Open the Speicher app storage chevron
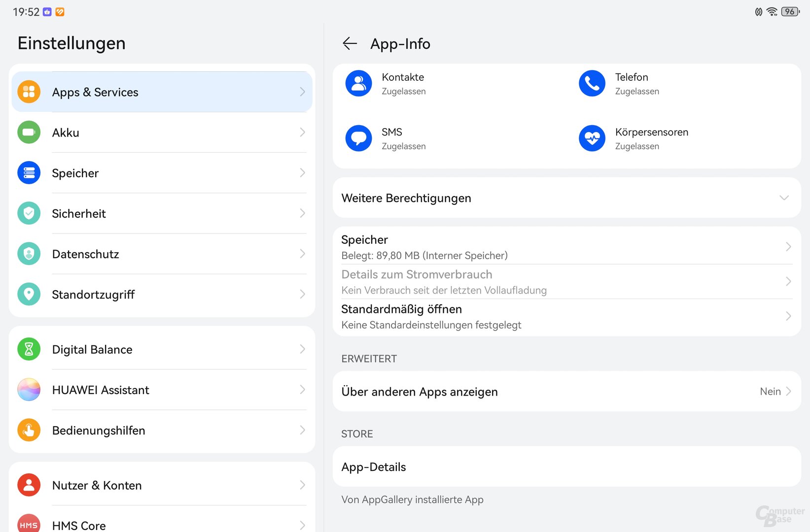 click(x=788, y=247)
